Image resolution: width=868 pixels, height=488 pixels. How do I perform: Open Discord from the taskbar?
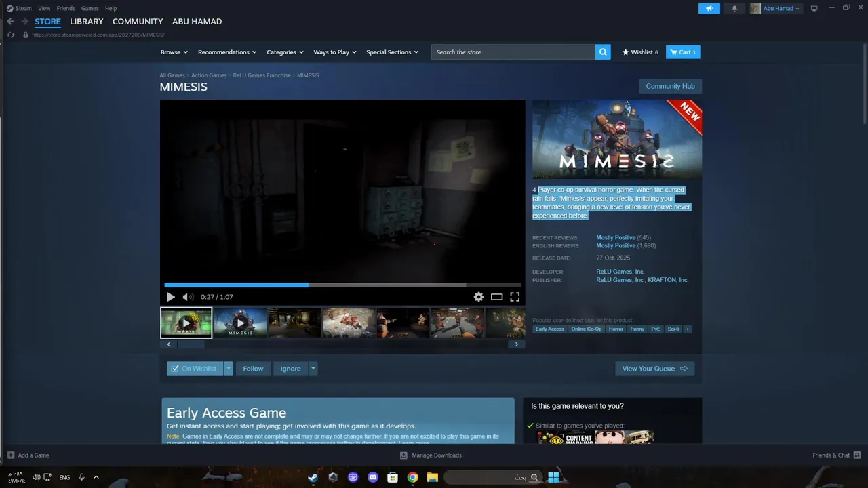pos(372,477)
